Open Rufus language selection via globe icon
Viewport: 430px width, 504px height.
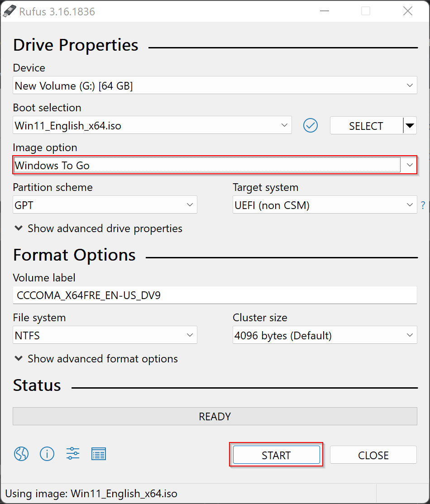(21, 454)
